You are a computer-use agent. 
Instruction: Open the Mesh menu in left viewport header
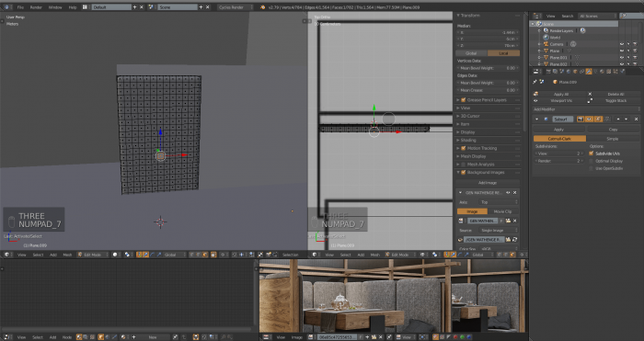point(67,255)
